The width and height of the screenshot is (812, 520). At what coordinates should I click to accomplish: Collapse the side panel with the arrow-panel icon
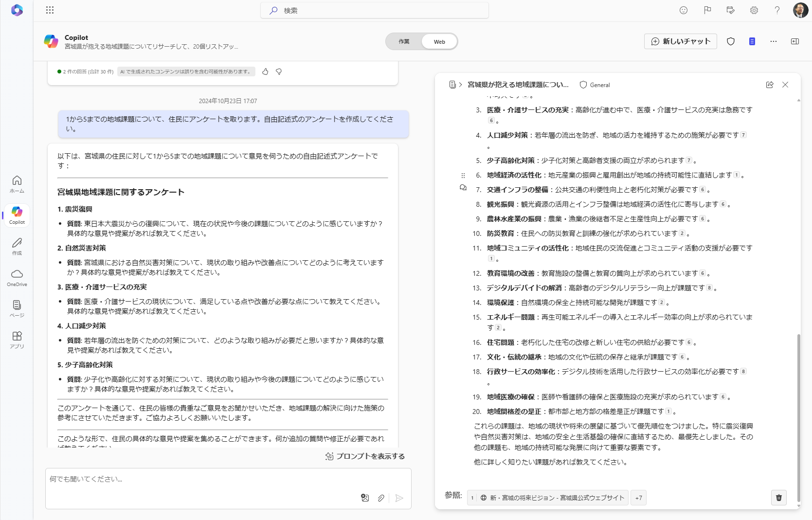point(795,41)
